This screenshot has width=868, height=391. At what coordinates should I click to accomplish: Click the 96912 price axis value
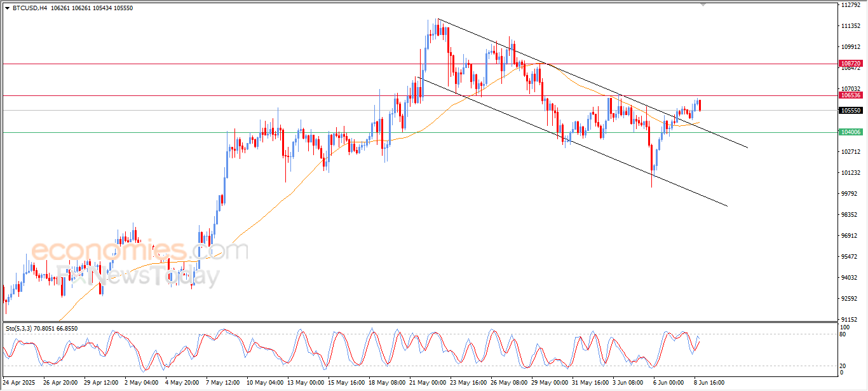(x=849, y=236)
